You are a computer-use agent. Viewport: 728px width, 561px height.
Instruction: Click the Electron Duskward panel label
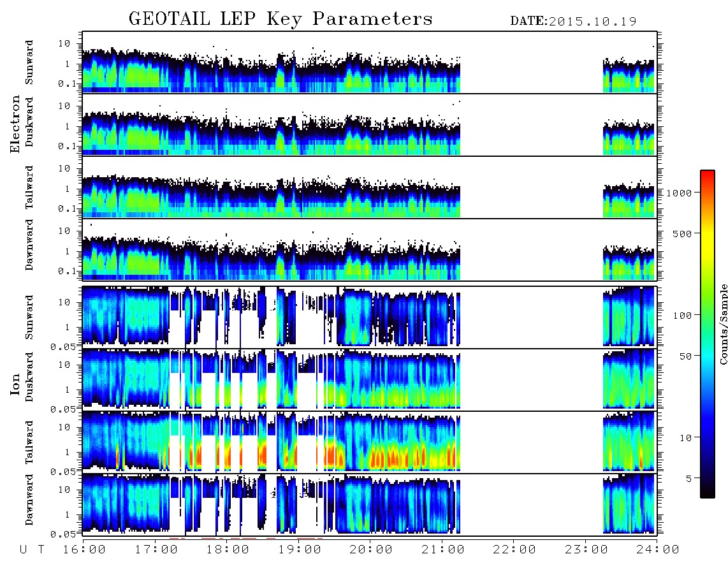pyautogui.click(x=29, y=122)
